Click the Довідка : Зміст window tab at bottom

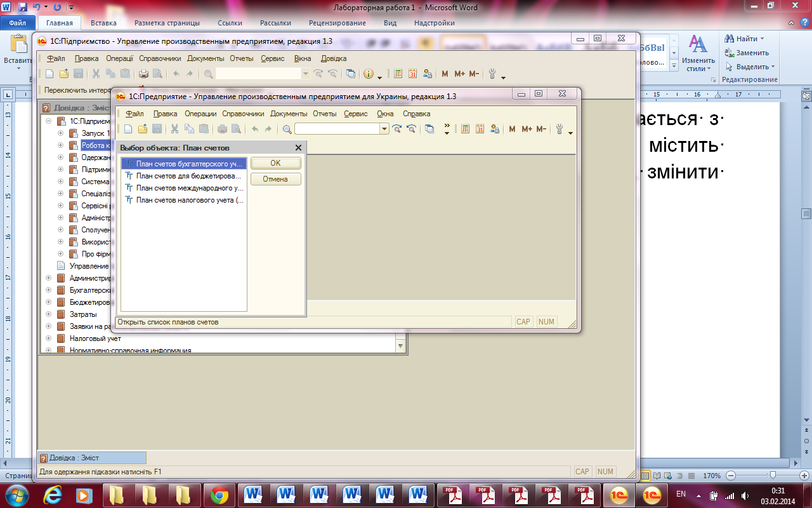pyautogui.click(x=92, y=458)
